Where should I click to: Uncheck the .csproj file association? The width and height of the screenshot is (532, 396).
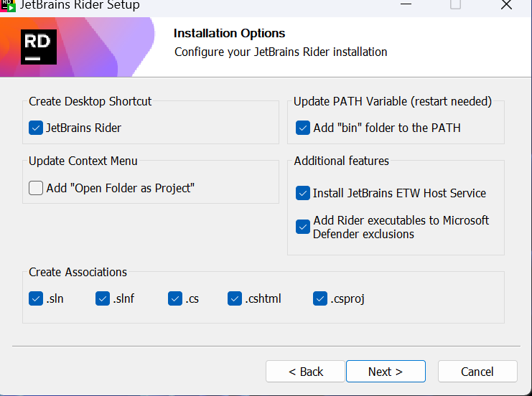[x=320, y=298]
